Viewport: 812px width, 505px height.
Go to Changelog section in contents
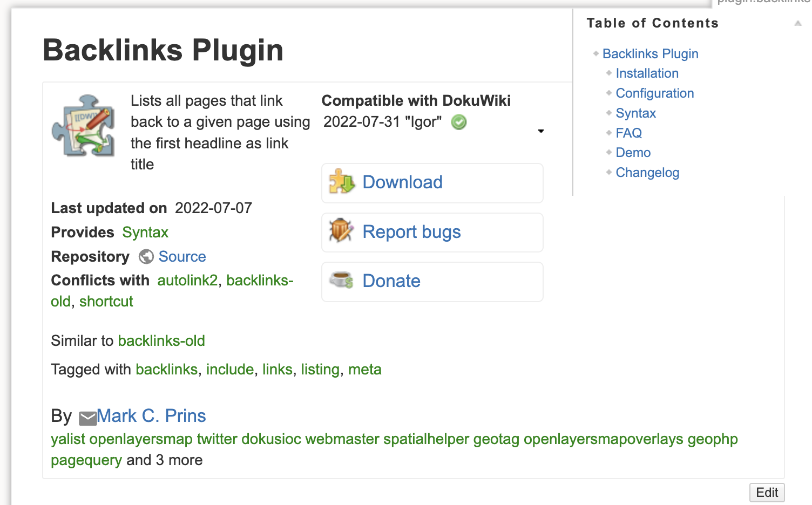647,173
